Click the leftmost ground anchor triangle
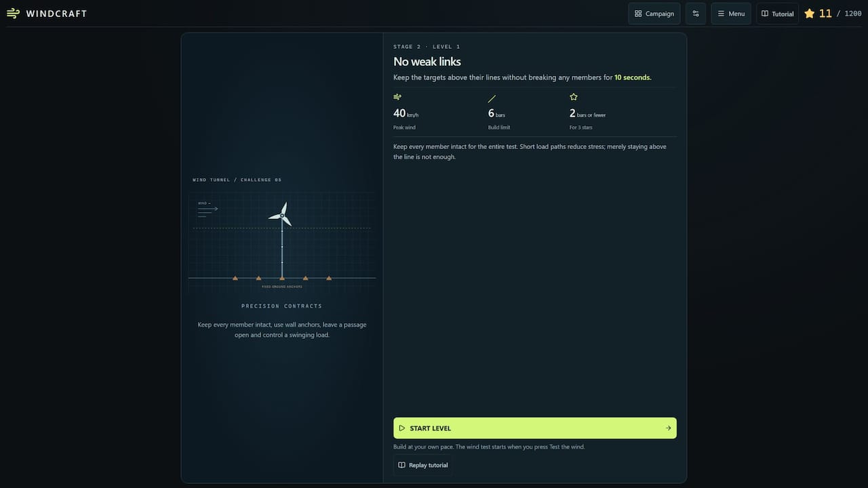 tap(235, 278)
